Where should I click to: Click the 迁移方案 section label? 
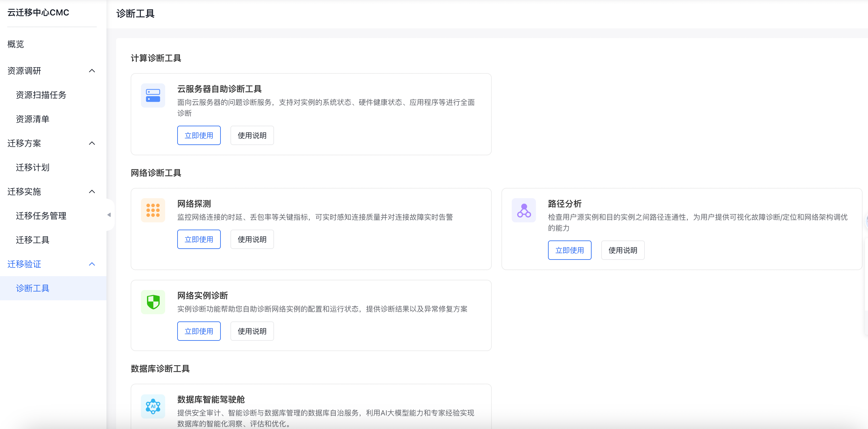pos(24,143)
